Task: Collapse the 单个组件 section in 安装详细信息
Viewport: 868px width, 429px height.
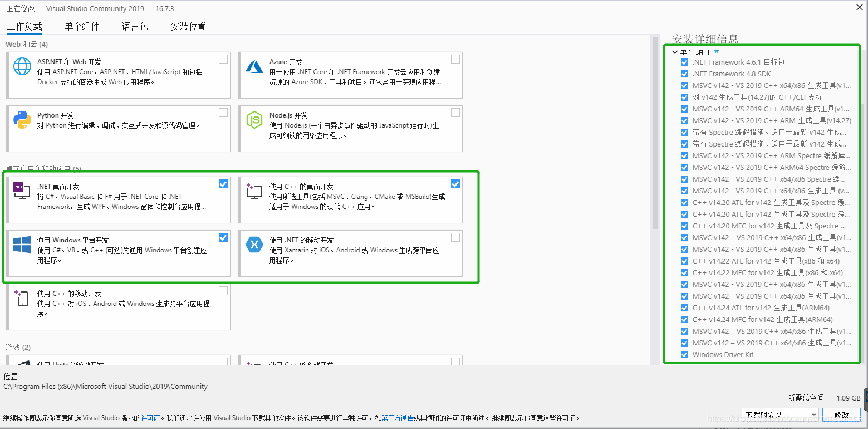Action: (x=674, y=51)
